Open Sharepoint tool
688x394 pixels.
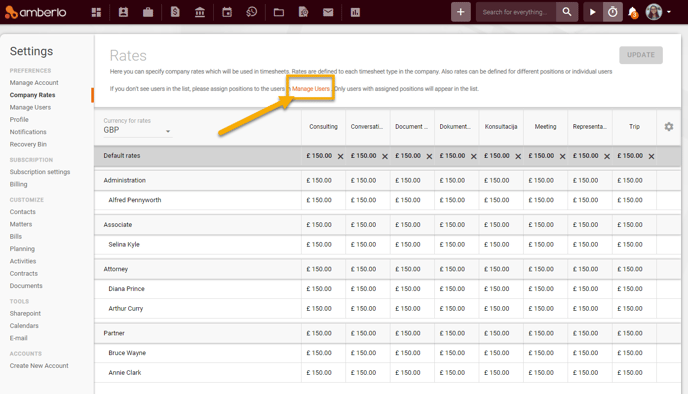(x=25, y=313)
